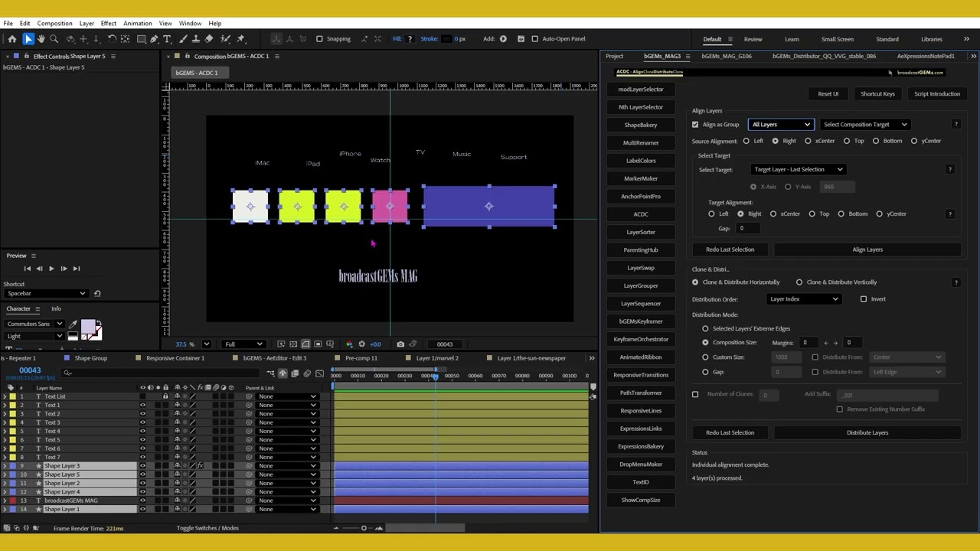Select the Eraser tool
Viewport: 980px width, 551px height.
point(209,39)
